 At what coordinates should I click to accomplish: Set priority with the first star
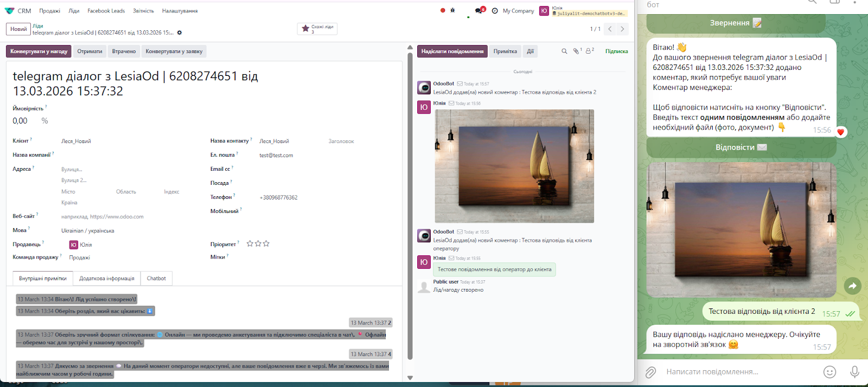point(250,244)
